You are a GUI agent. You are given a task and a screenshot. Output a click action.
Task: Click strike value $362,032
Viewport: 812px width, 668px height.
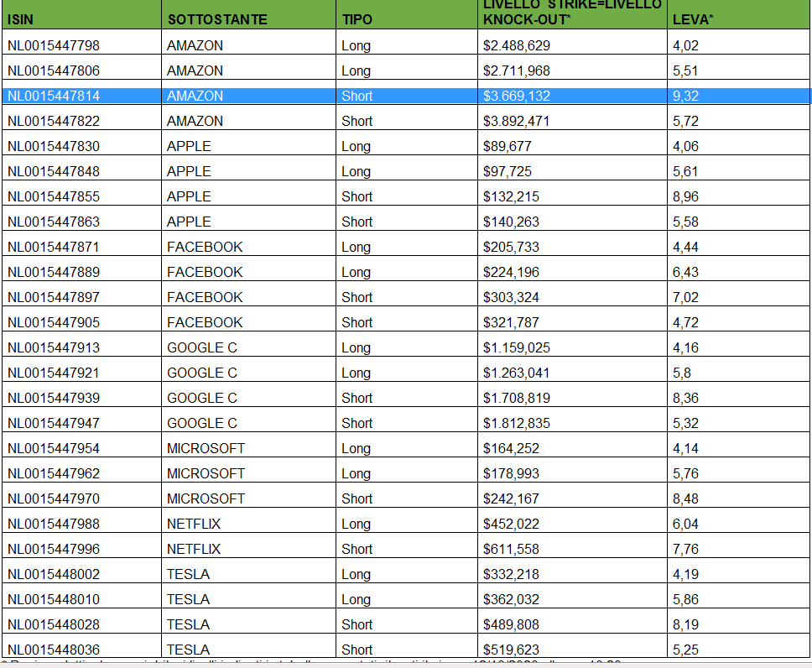pyautogui.click(x=511, y=599)
